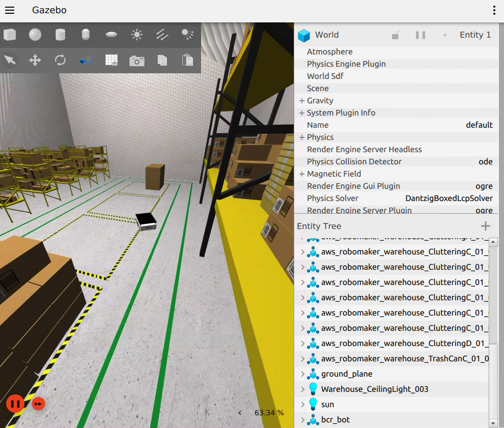Open the three-dot plugins menu
This screenshot has width=504, height=428.
click(494, 10)
